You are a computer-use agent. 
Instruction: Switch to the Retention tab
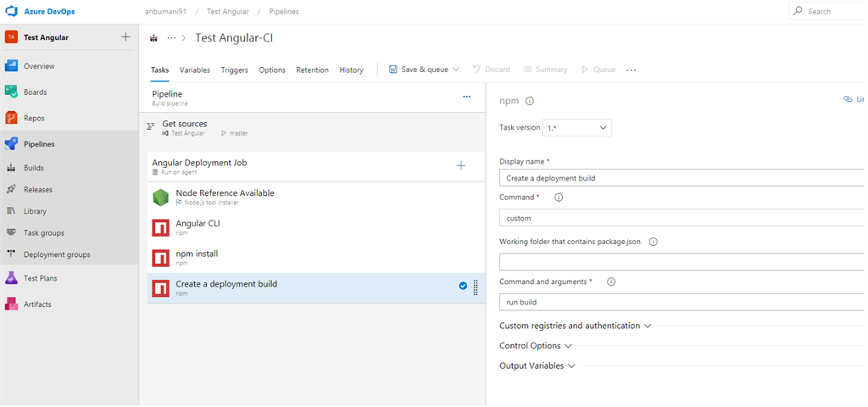[x=312, y=70]
